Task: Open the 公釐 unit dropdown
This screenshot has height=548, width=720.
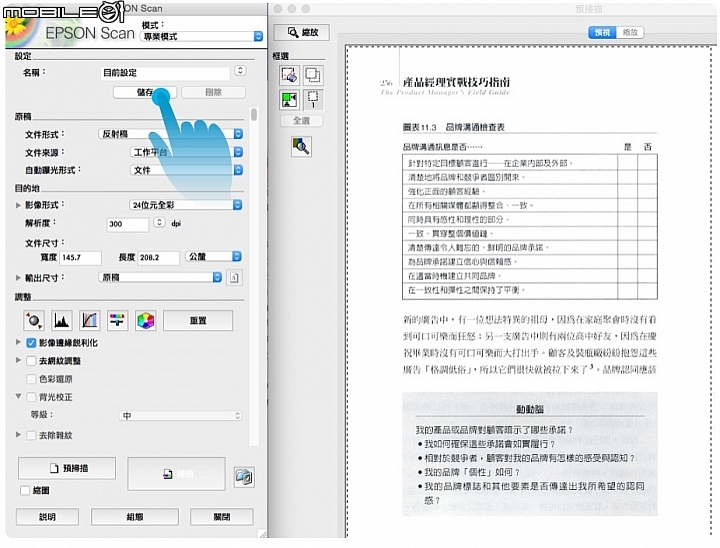Action: [x=214, y=256]
